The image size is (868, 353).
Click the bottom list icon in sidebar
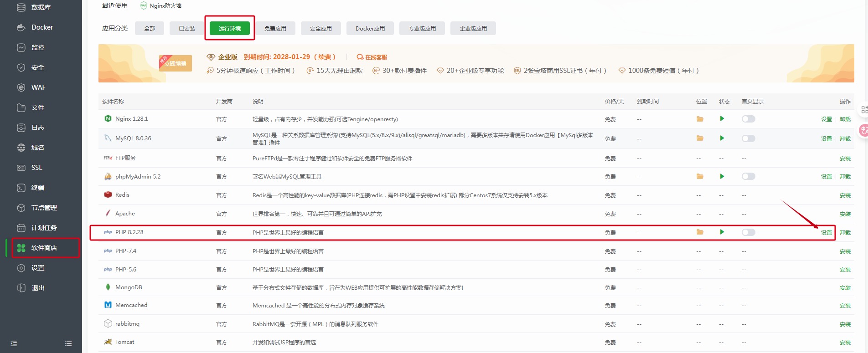(68, 343)
